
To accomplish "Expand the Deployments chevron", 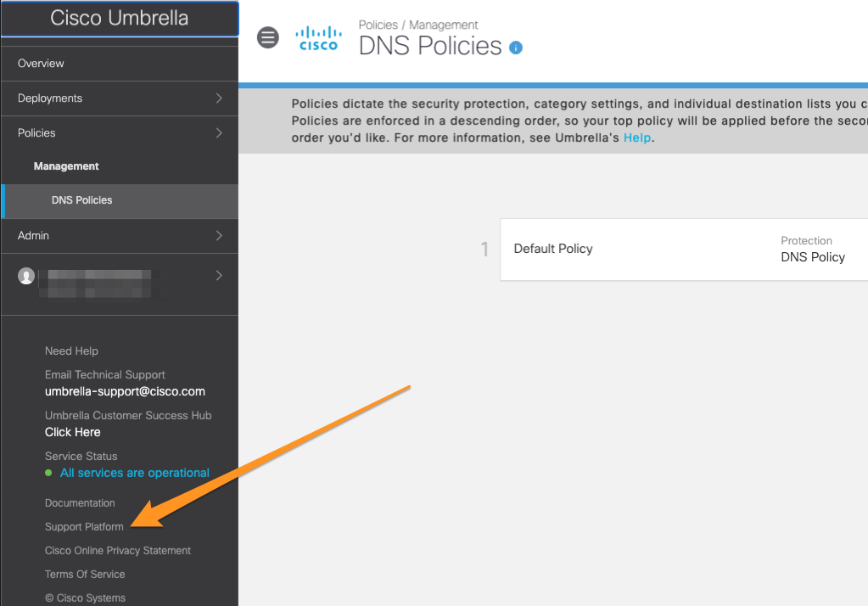I will click(219, 98).
